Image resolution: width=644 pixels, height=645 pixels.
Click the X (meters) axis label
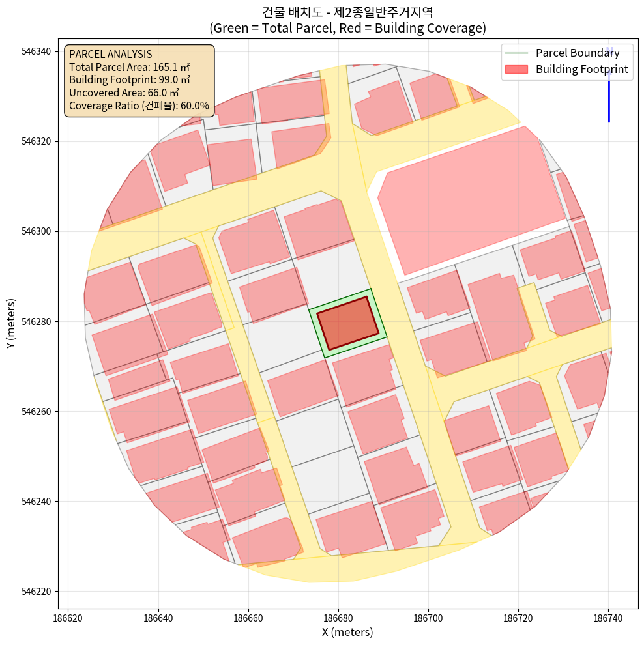click(x=347, y=632)
